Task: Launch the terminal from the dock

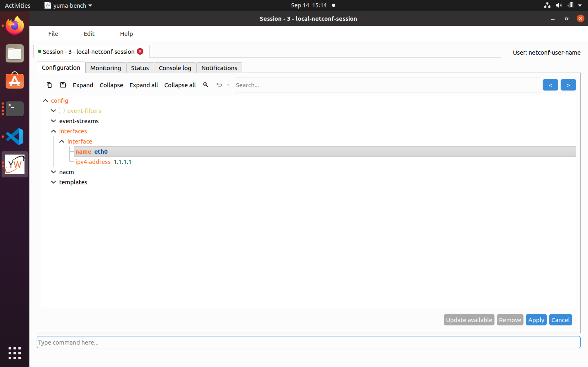Action: (x=14, y=109)
